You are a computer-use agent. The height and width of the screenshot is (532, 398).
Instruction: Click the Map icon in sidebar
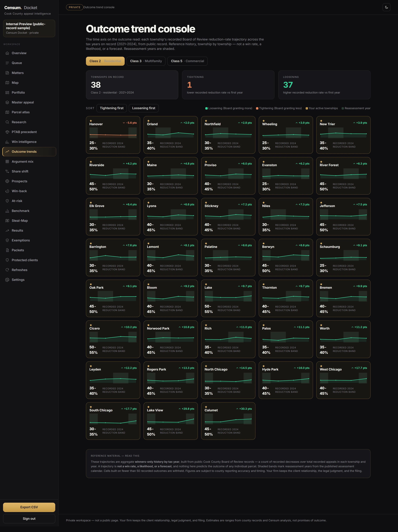(7, 83)
